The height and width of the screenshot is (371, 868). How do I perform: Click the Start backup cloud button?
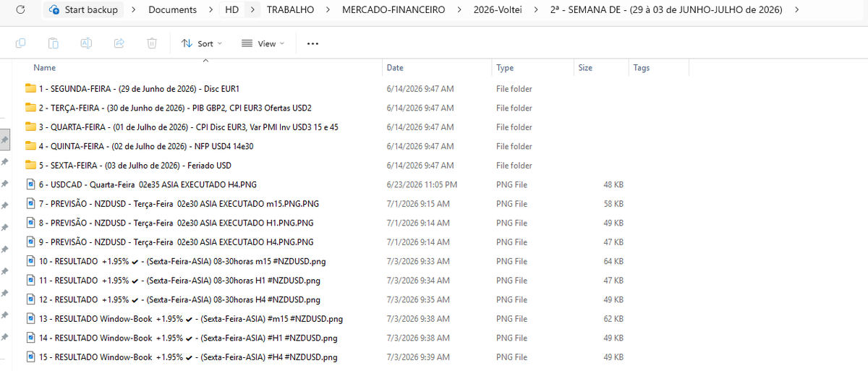coord(83,10)
